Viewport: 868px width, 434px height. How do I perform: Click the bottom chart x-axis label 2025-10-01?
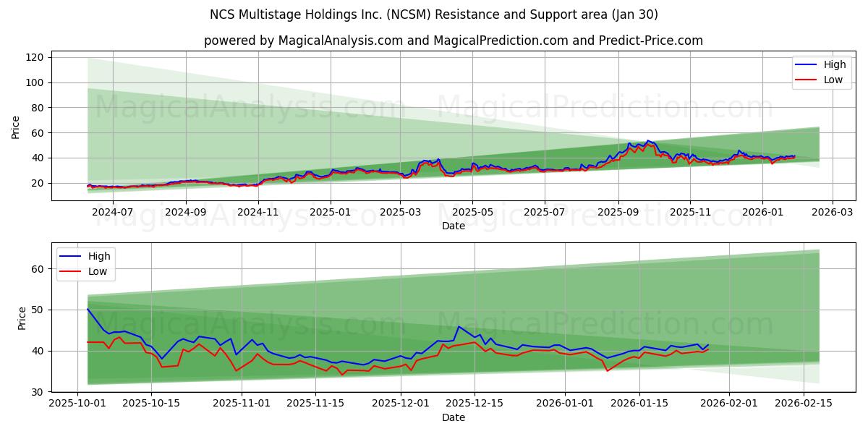(x=77, y=404)
